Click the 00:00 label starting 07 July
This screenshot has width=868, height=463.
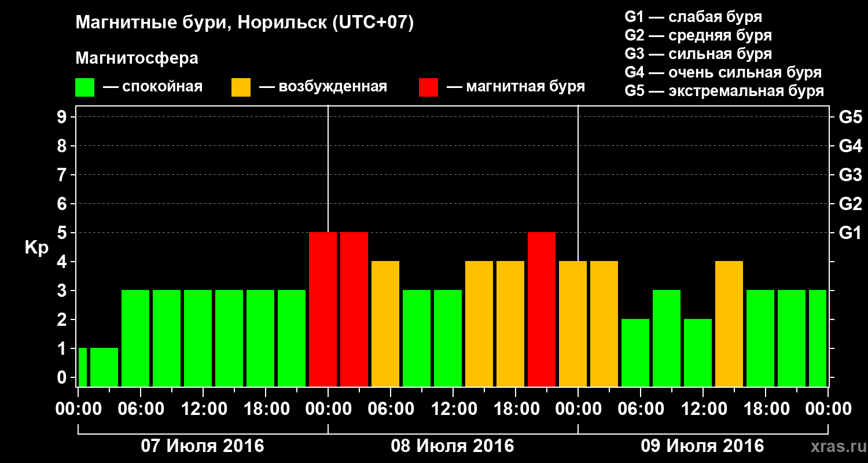[78, 409]
